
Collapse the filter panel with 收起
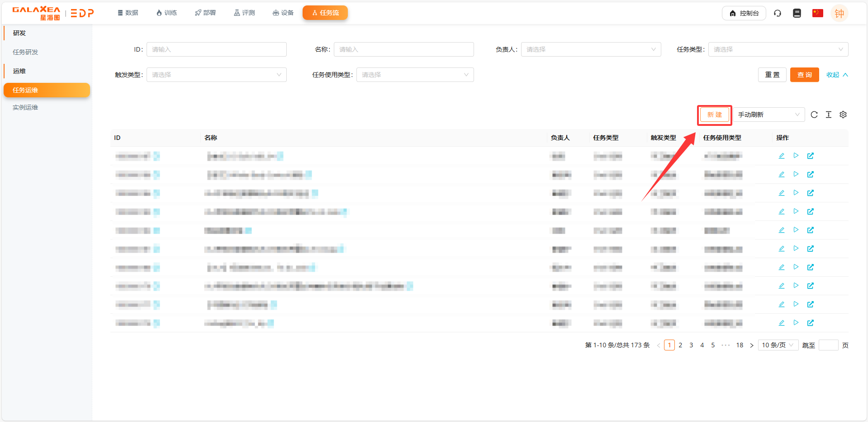coord(837,75)
